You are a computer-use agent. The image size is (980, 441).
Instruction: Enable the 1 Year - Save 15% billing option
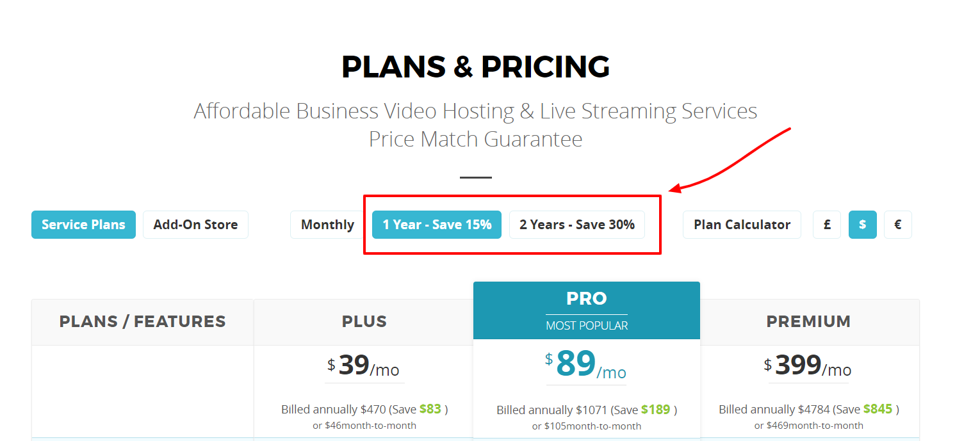pos(436,225)
